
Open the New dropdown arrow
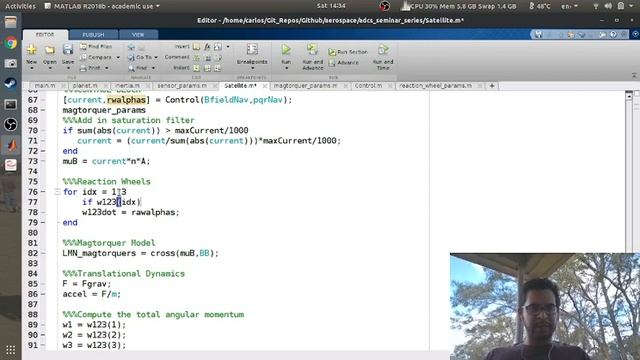click(31, 68)
